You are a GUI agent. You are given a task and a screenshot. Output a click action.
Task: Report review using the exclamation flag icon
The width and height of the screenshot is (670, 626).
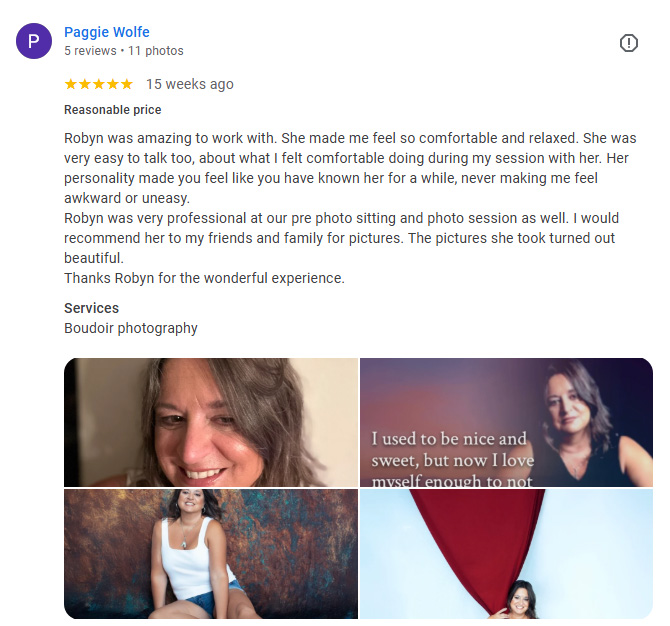tap(628, 43)
